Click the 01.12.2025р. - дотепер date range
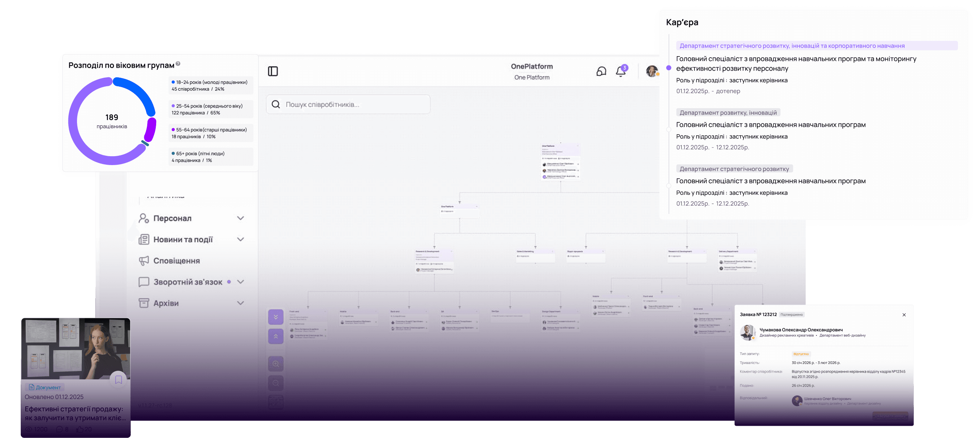 [x=708, y=91]
